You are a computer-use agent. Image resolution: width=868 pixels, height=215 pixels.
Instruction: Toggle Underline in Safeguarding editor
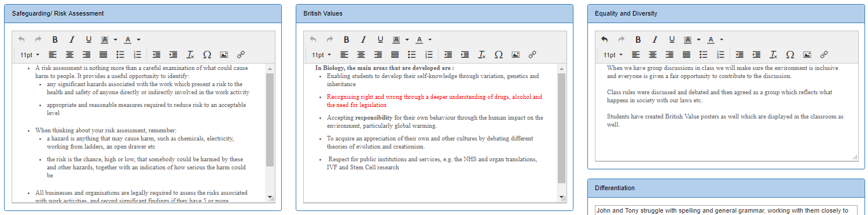pos(89,40)
